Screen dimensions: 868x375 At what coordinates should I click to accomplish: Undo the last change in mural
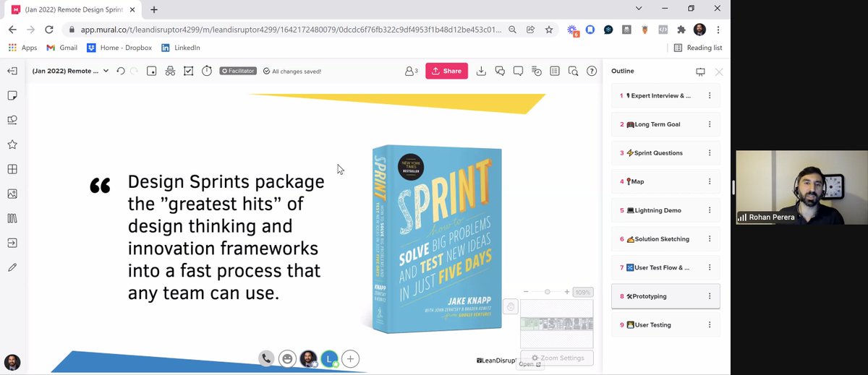point(121,71)
